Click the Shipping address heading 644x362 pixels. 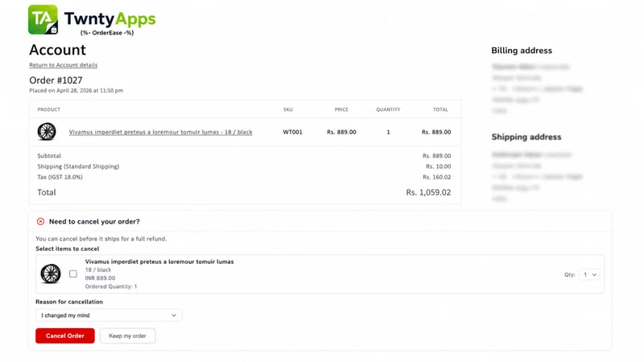pyautogui.click(x=526, y=137)
